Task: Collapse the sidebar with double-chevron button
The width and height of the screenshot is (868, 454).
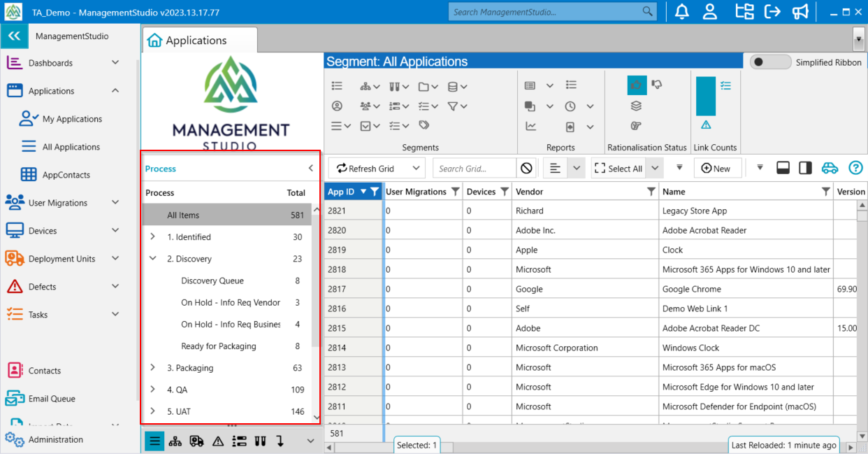Action: (x=15, y=36)
